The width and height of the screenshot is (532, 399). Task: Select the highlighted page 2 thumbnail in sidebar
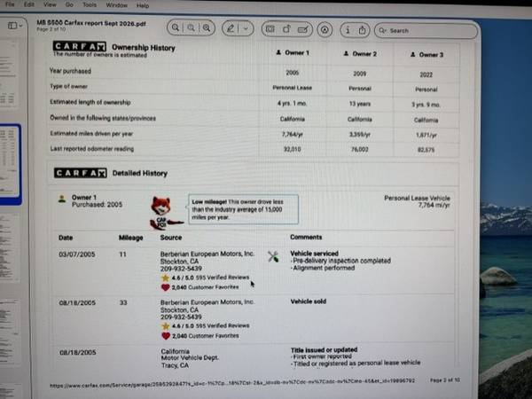(10, 165)
